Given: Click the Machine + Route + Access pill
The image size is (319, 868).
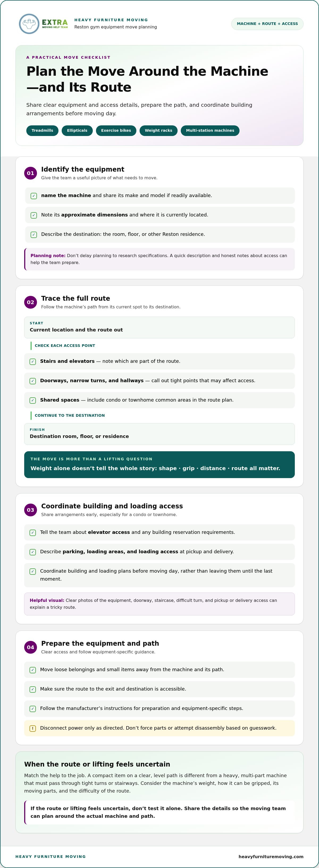Looking at the screenshot, I should pos(267,24).
